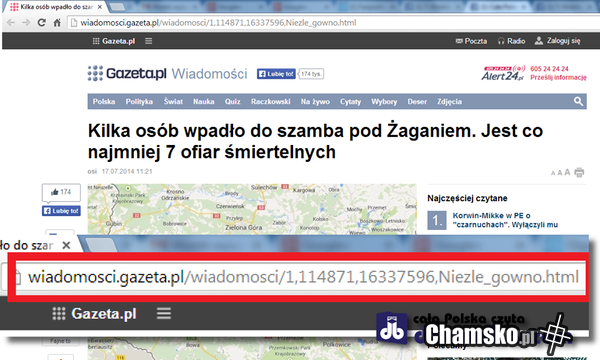600x360 pixels.
Task: Click the search magnifier in navigation bar
Action: [578, 101]
